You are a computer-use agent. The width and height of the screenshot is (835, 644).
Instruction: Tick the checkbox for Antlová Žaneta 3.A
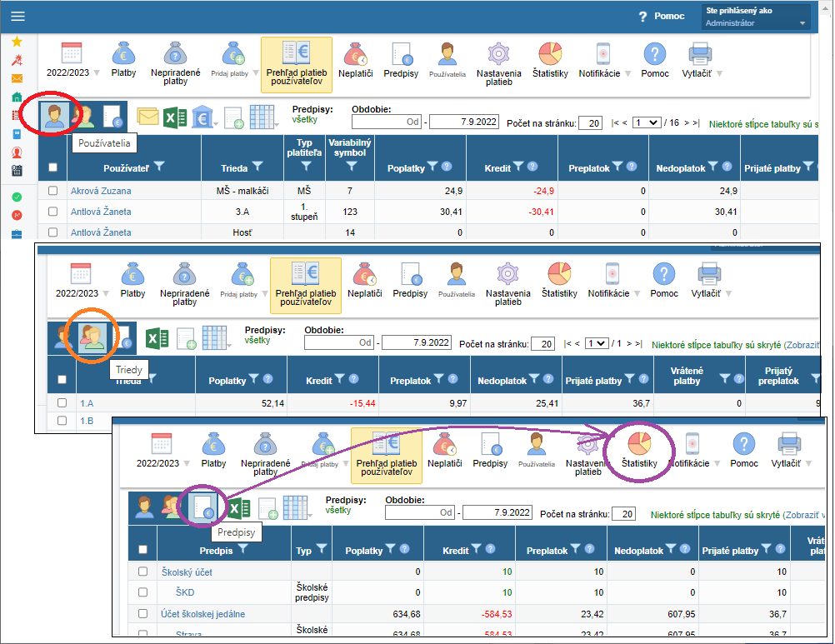(x=52, y=212)
